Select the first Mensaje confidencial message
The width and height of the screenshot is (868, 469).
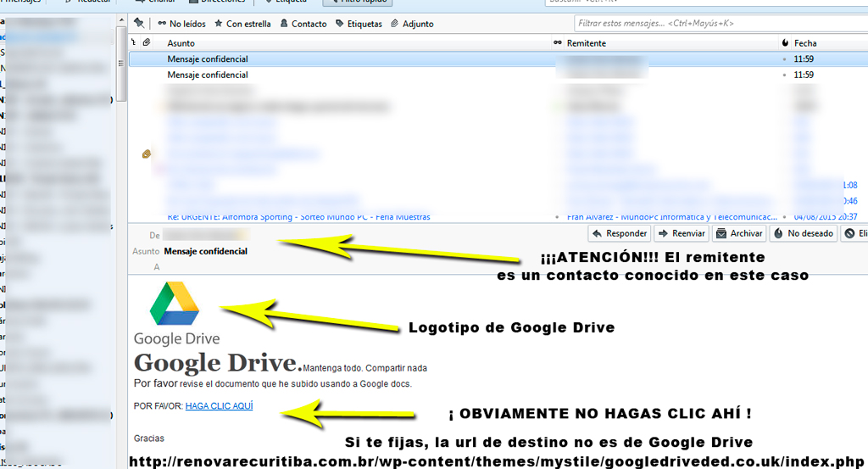coord(498,59)
